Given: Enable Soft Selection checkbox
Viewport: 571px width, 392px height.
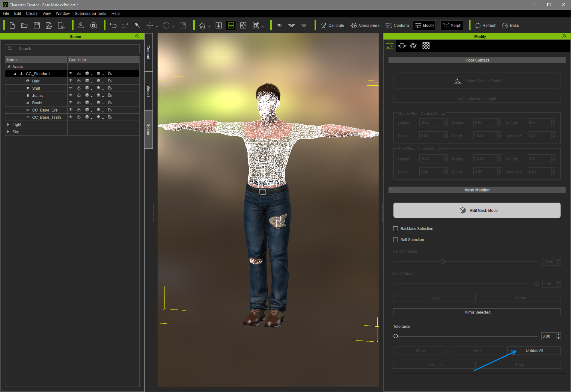Looking at the screenshot, I should tap(395, 240).
